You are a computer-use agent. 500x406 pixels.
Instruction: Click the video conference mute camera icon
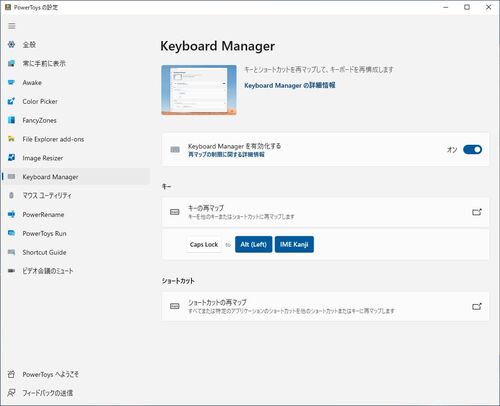pos(12,271)
